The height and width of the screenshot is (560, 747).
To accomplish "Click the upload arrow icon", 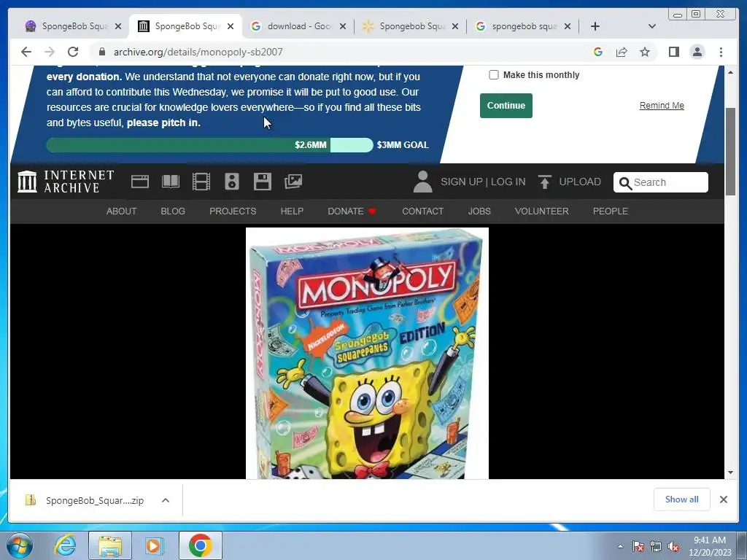I will (x=544, y=182).
